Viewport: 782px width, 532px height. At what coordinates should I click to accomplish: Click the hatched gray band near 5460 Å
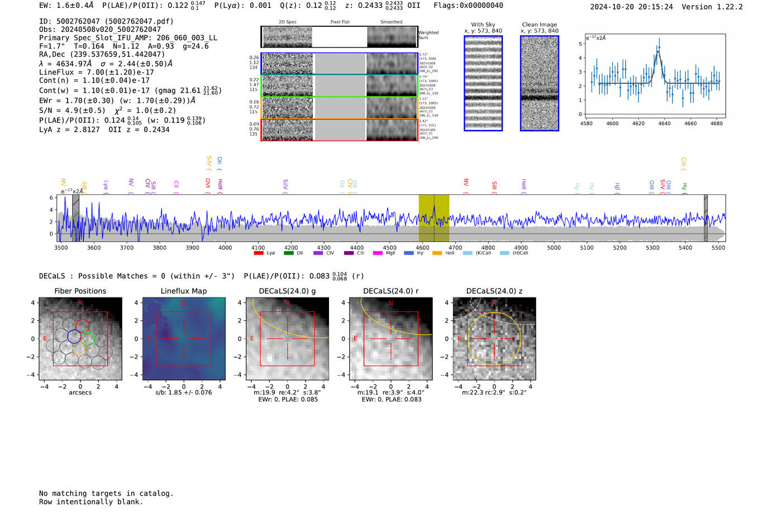[705, 218]
